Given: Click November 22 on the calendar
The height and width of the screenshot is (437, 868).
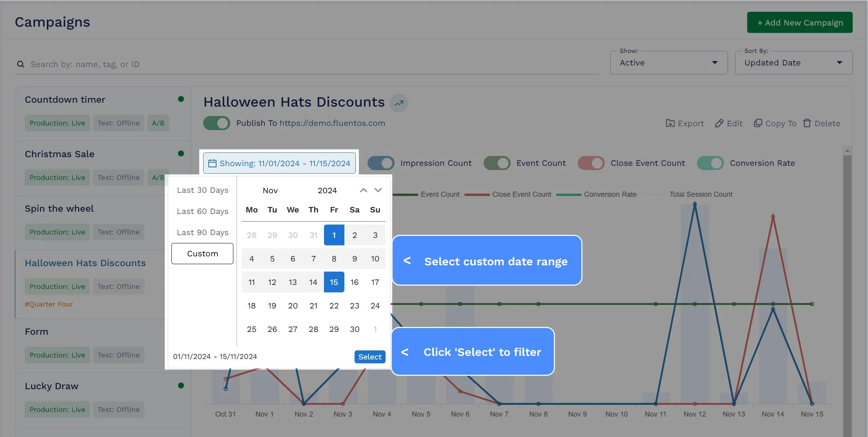Looking at the screenshot, I should click(x=333, y=305).
